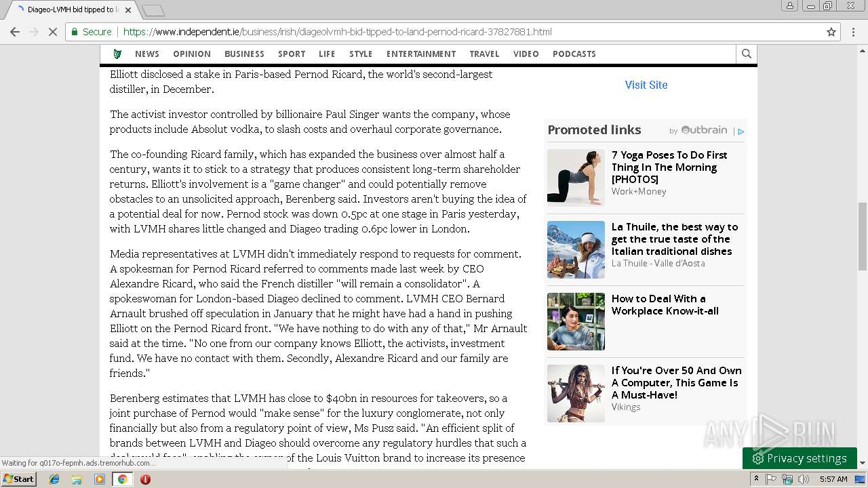
Task: Open the Chrome menu (three dots)
Action: (854, 32)
